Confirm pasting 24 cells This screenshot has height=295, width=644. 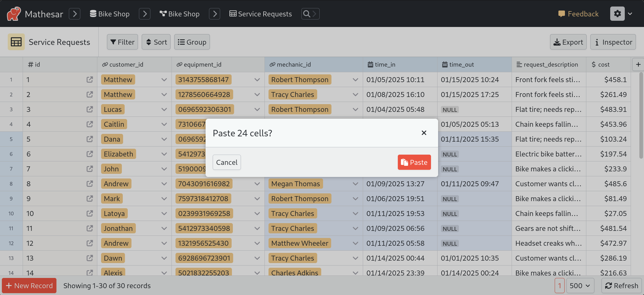point(414,162)
